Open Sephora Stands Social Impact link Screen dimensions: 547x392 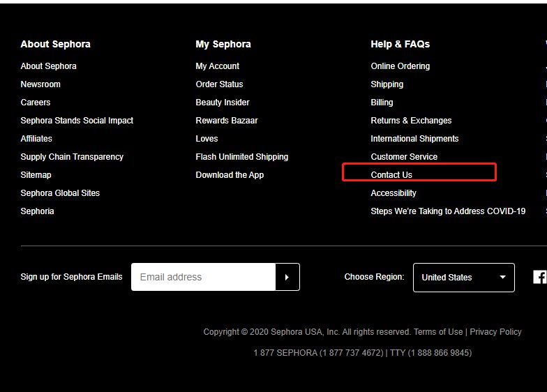(x=77, y=120)
